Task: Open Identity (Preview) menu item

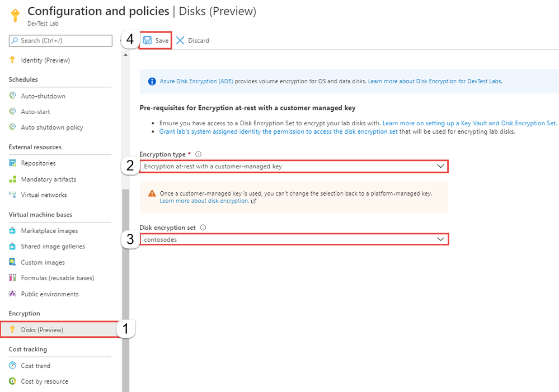Action: [45, 60]
